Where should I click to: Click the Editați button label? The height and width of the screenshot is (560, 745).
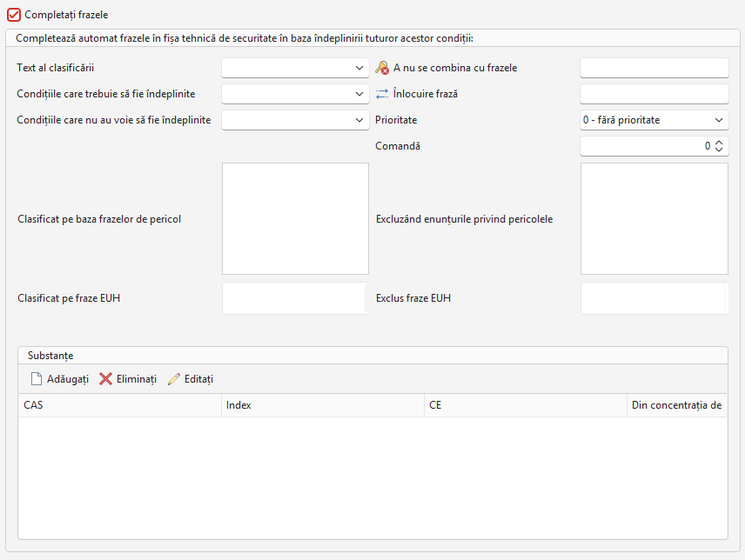[x=198, y=379]
